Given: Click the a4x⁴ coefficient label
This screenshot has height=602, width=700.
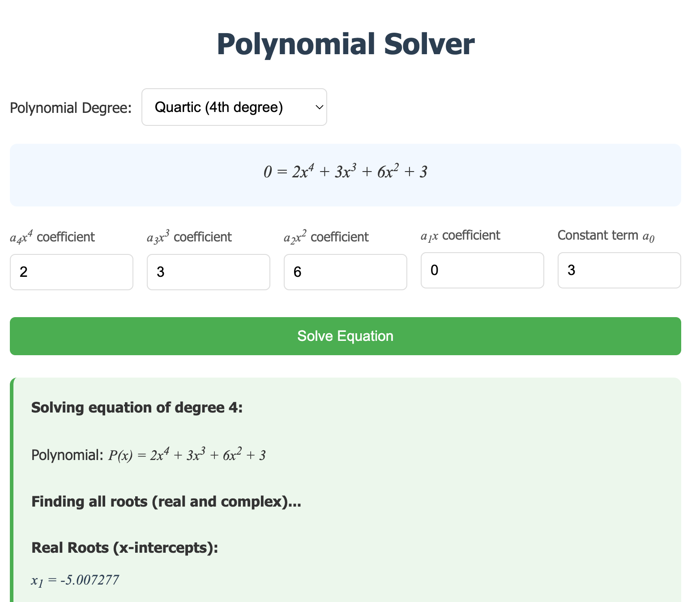Looking at the screenshot, I should [x=52, y=236].
